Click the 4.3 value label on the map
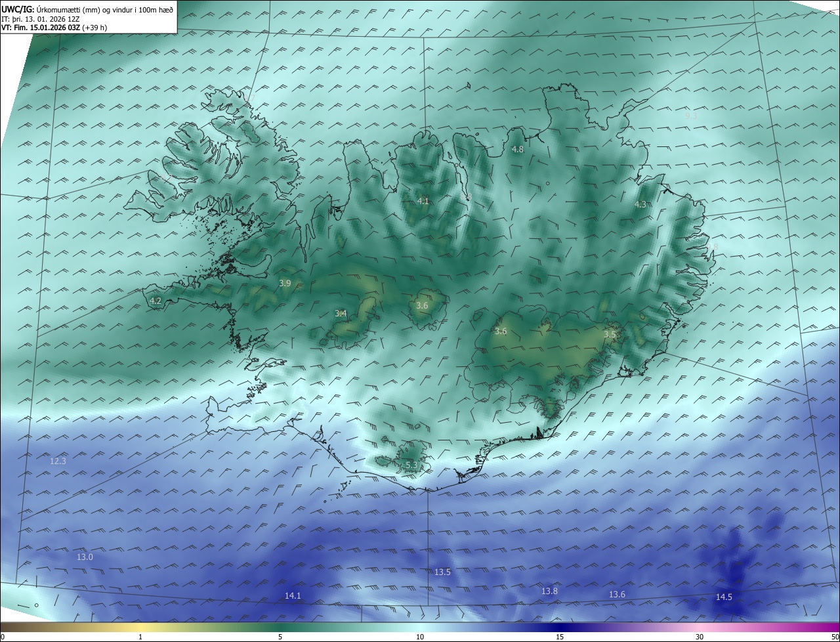The height and width of the screenshot is (642, 840). tap(640, 205)
